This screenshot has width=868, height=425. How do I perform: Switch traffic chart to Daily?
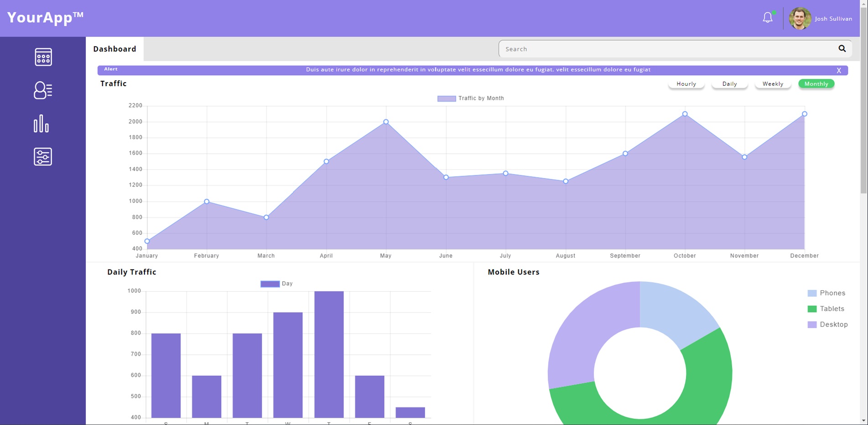tap(729, 84)
